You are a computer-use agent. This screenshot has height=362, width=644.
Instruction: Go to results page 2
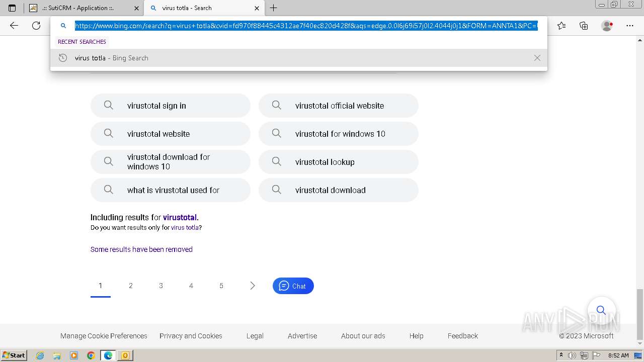click(x=131, y=286)
